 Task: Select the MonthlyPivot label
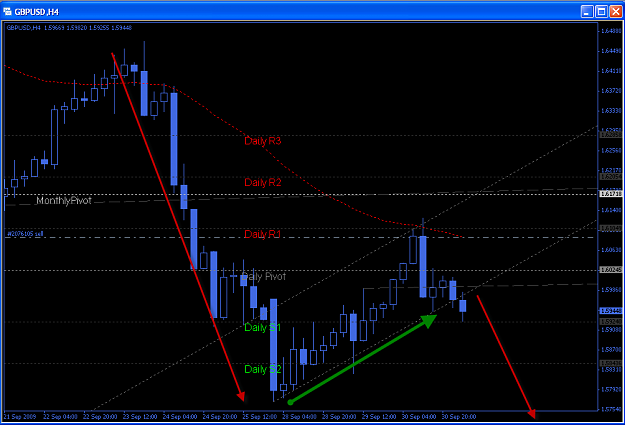(x=64, y=201)
